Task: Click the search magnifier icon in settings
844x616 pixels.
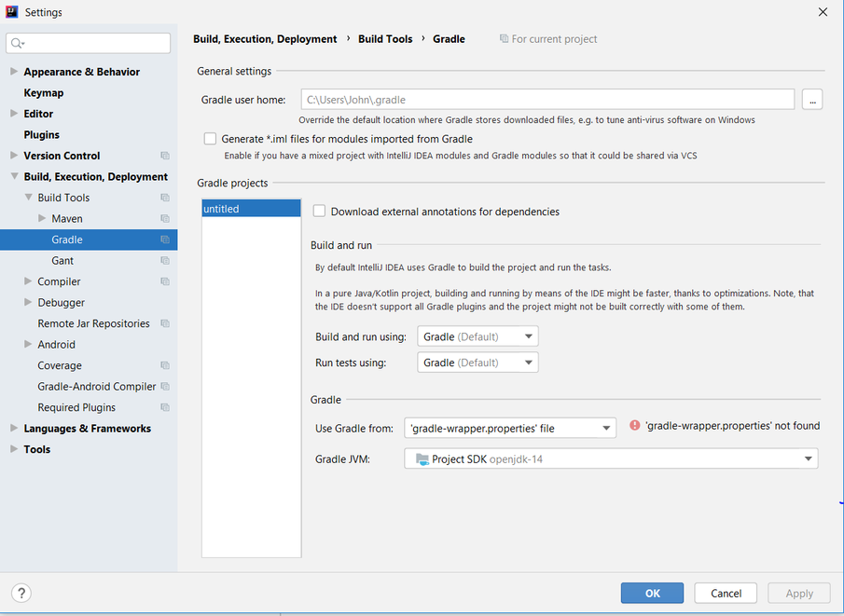Action: 17,43
